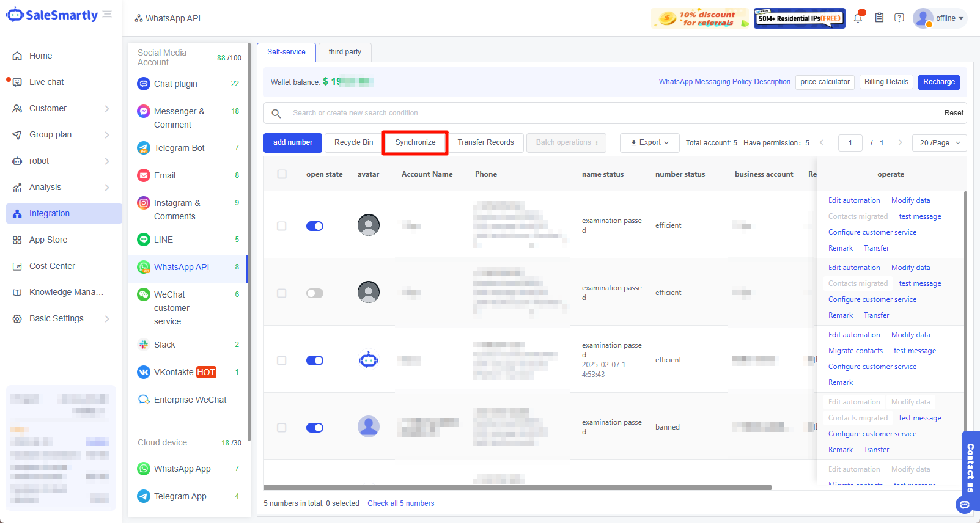Check the select-all checkbox in table header
The image size is (980, 523).
(x=282, y=174)
